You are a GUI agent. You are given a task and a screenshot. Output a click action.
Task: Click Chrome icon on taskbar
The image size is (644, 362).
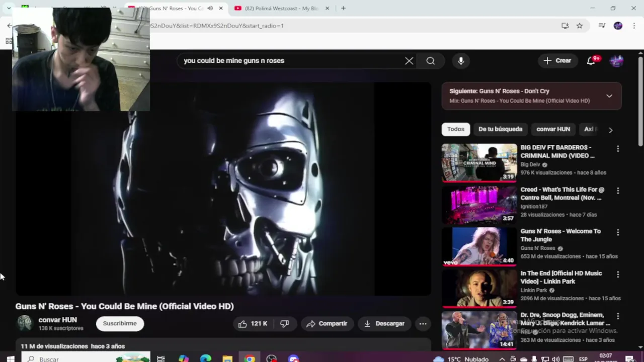250,359
